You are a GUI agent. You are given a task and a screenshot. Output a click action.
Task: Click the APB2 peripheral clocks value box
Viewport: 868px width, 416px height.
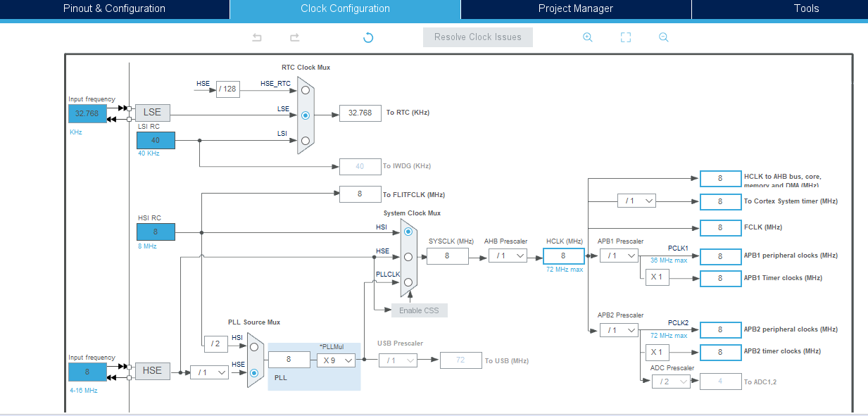pos(721,329)
